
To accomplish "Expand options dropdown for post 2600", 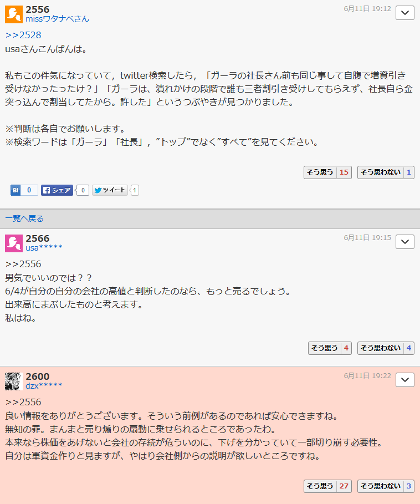I will (405, 380).
